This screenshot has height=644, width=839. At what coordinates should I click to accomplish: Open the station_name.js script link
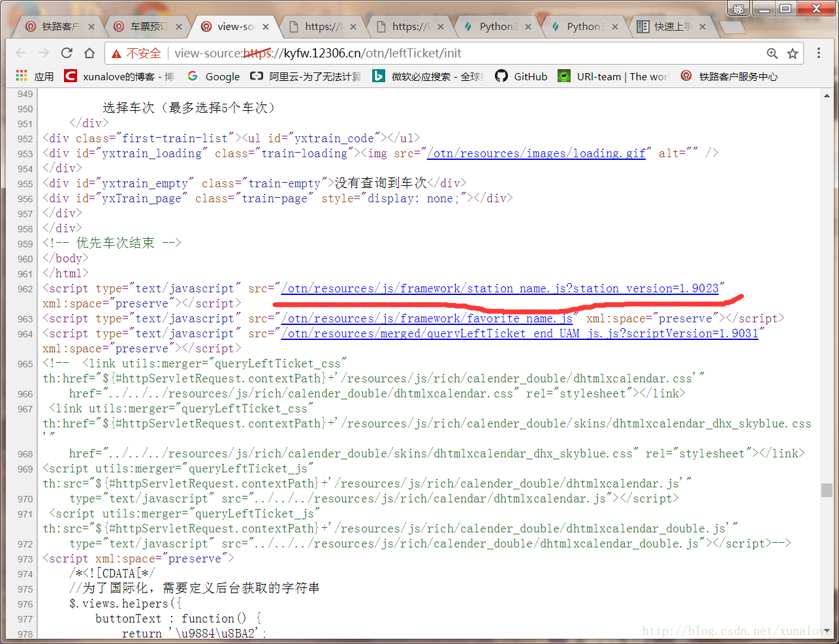[x=499, y=288]
